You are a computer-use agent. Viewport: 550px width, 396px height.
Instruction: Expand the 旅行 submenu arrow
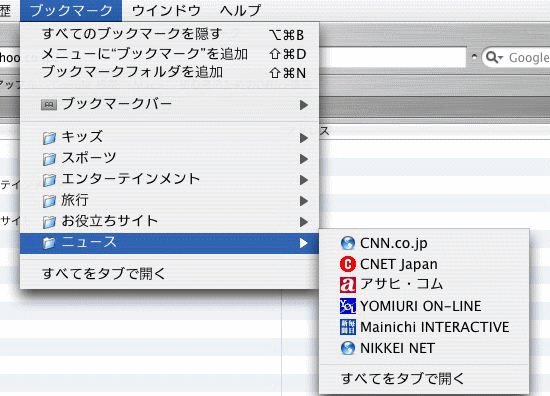coord(304,201)
